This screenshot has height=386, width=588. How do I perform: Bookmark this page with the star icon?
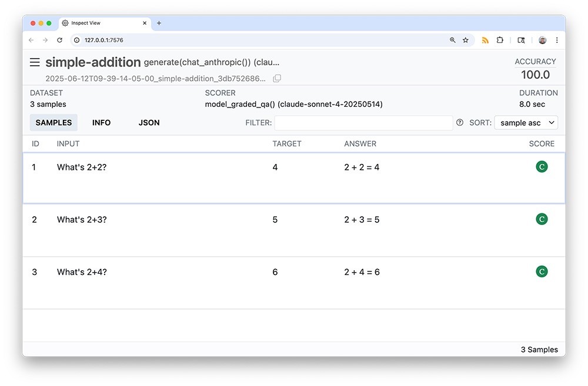(x=466, y=40)
